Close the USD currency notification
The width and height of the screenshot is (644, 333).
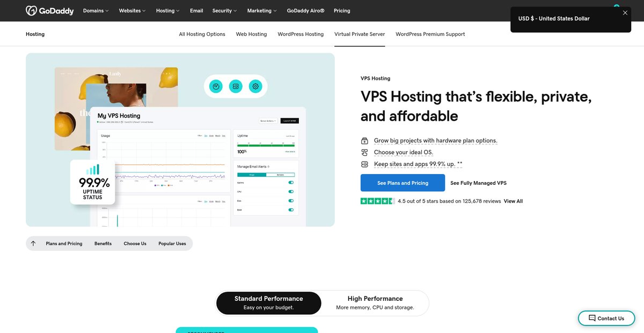pyautogui.click(x=625, y=13)
